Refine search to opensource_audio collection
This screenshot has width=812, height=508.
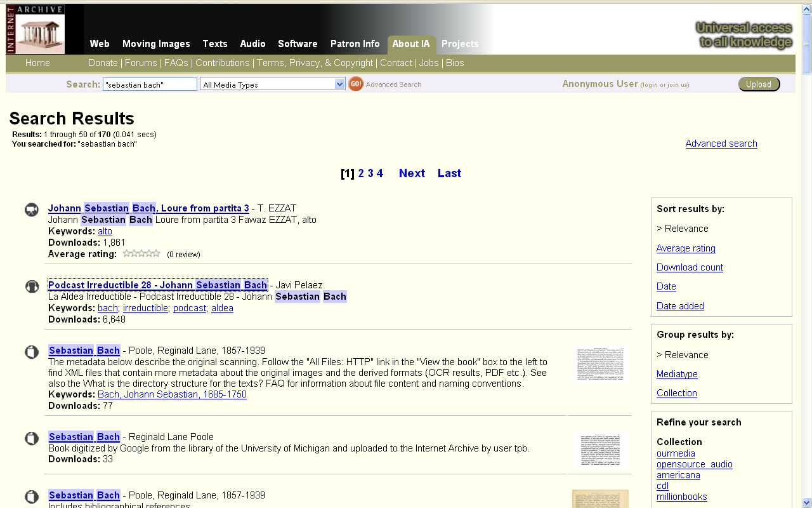[695, 464]
